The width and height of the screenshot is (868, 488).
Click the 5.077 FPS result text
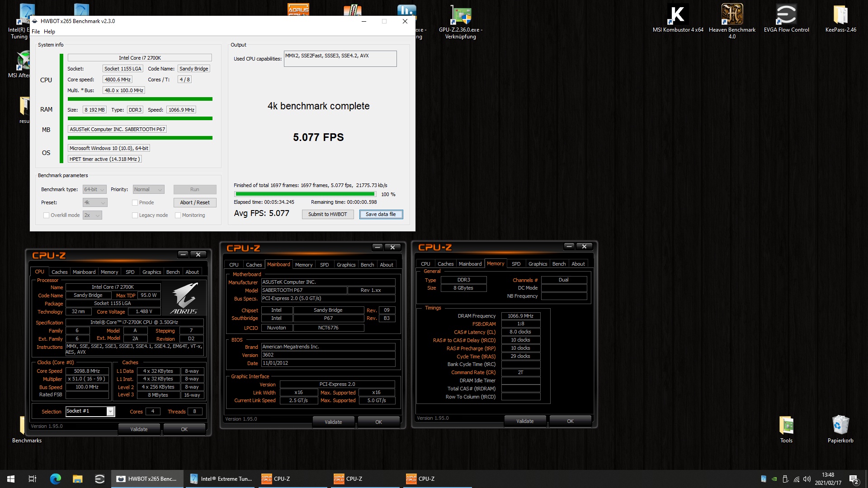coord(318,137)
